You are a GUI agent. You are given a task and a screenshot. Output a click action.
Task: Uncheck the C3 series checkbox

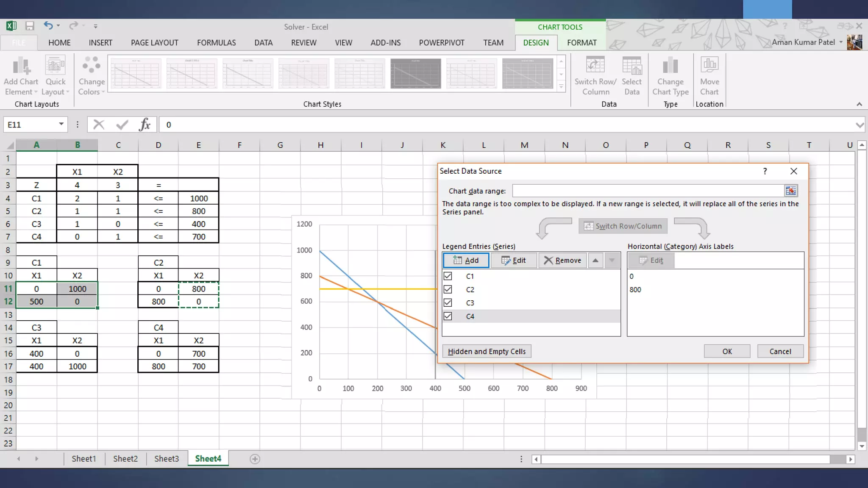pyautogui.click(x=448, y=303)
